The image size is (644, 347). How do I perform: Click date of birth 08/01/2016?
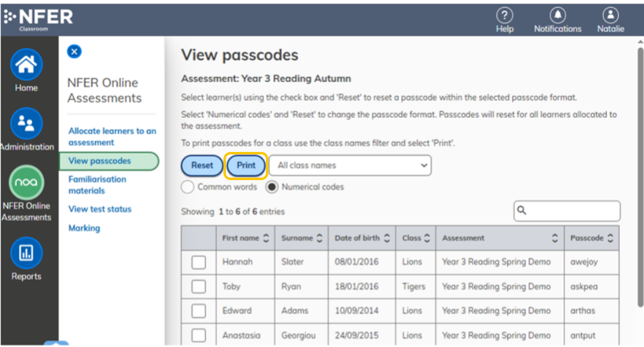pos(356,262)
